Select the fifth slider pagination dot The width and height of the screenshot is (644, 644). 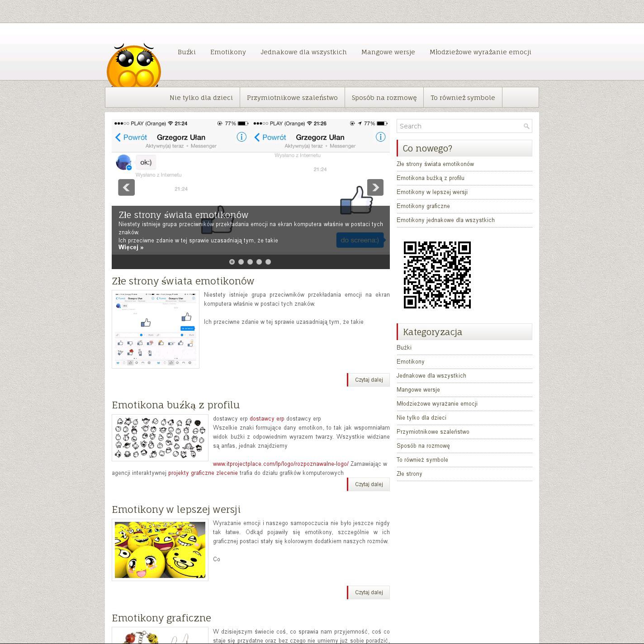click(268, 262)
